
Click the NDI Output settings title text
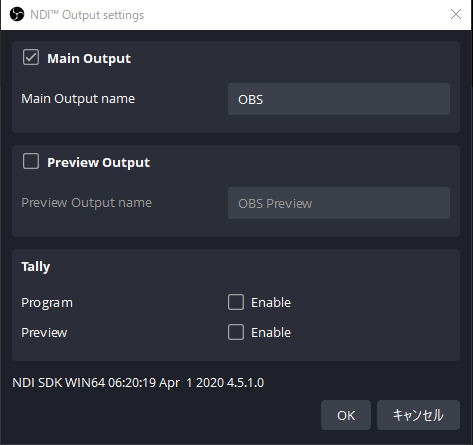[x=87, y=15]
